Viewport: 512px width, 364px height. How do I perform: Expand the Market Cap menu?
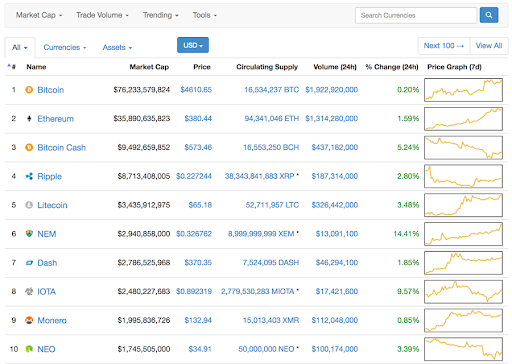(x=39, y=15)
